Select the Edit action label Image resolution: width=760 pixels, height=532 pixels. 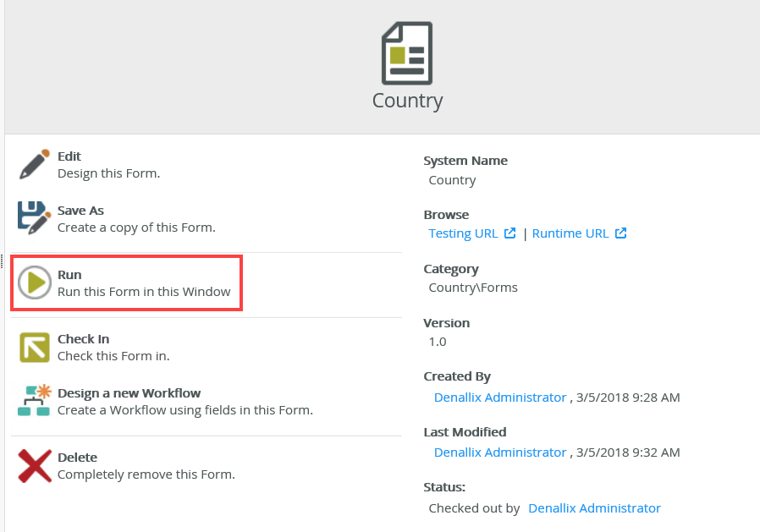[69, 156]
